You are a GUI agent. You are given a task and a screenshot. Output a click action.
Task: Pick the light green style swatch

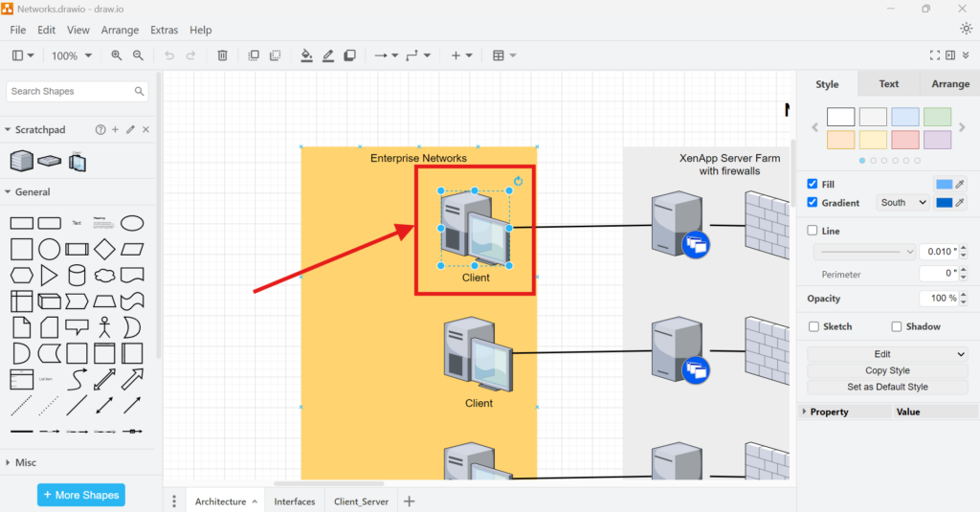pyautogui.click(x=937, y=117)
